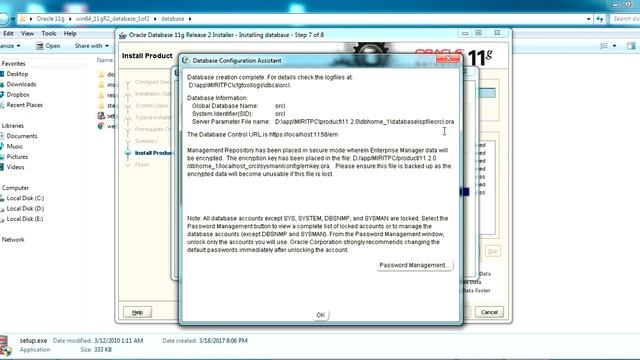Open Videos library
Viewport: 640px width, 360px height.
coord(15,167)
